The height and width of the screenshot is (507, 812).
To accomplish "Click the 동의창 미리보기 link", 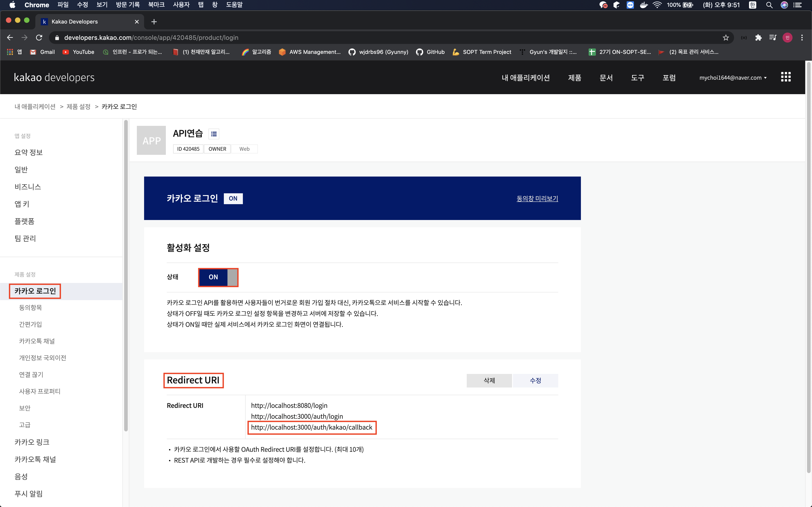I will point(537,198).
